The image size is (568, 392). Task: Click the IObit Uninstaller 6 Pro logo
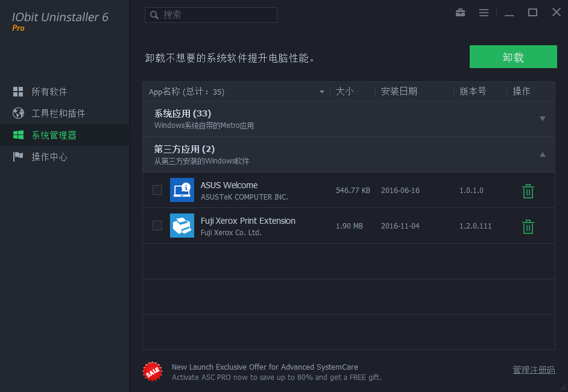pyautogui.click(x=60, y=21)
